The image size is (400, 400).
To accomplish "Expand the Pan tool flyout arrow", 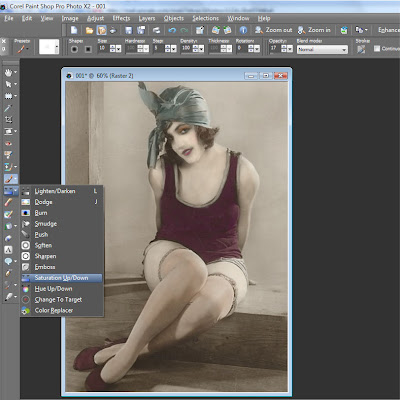I will point(15,72).
